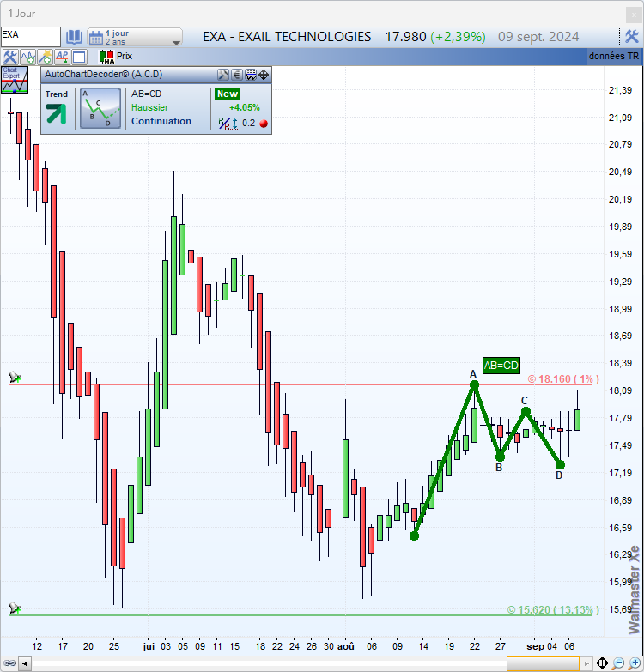
Task: Click the alert bell on red 18.160 line
Action: [15, 377]
